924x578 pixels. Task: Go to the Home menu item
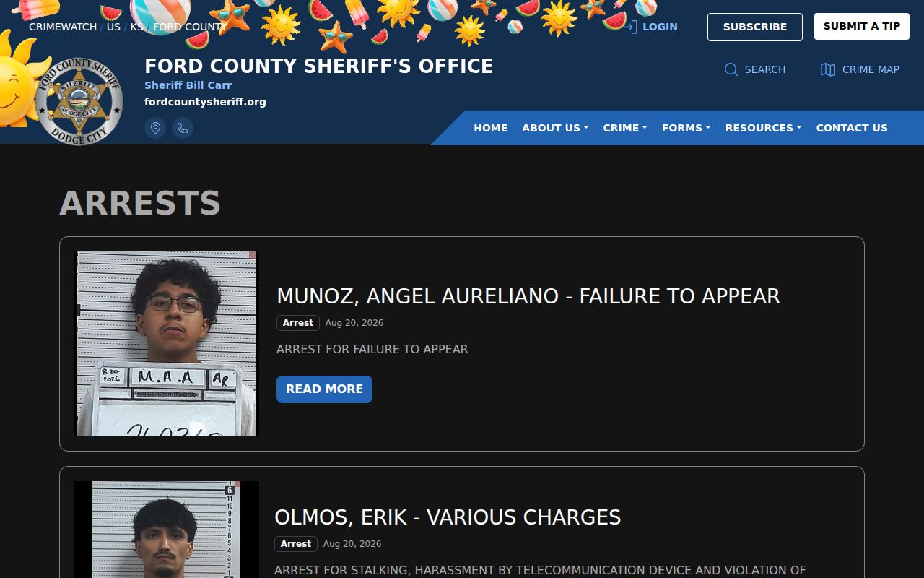[491, 128]
